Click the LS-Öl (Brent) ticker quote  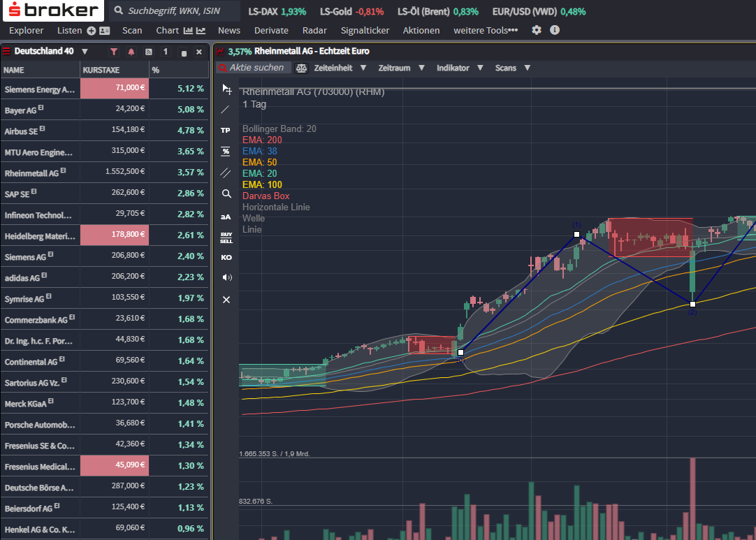coord(438,12)
